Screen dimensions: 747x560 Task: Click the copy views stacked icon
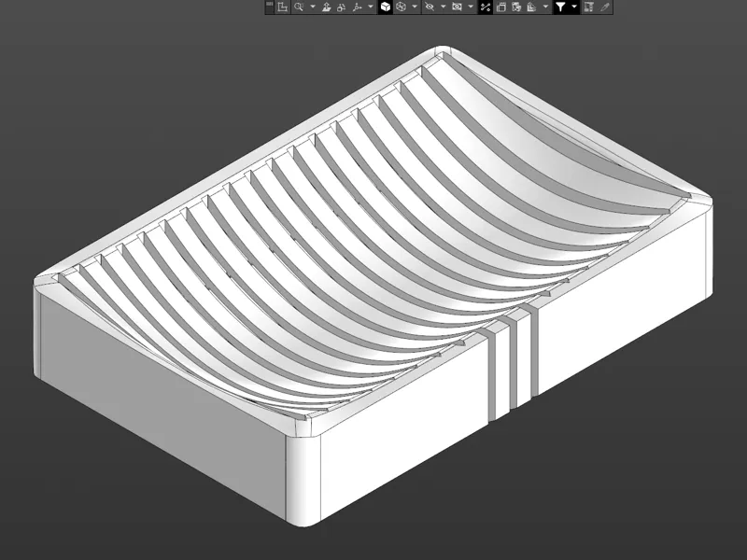point(501,7)
